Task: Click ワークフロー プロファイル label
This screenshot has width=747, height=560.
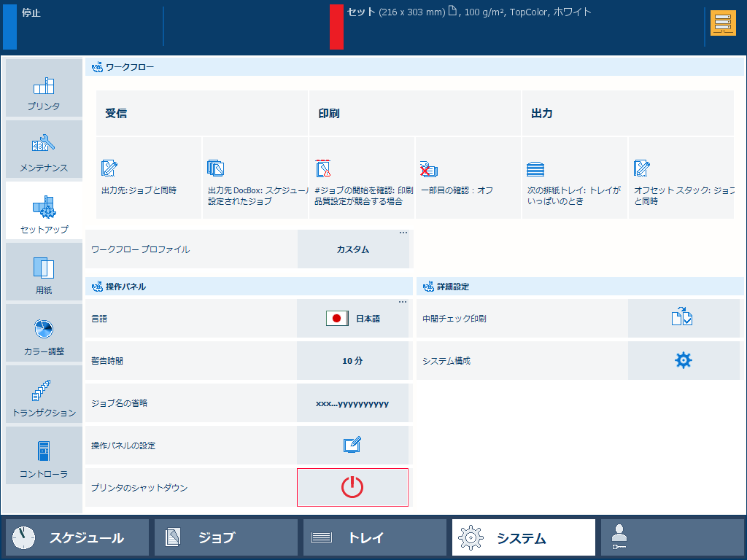Action: click(x=141, y=249)
